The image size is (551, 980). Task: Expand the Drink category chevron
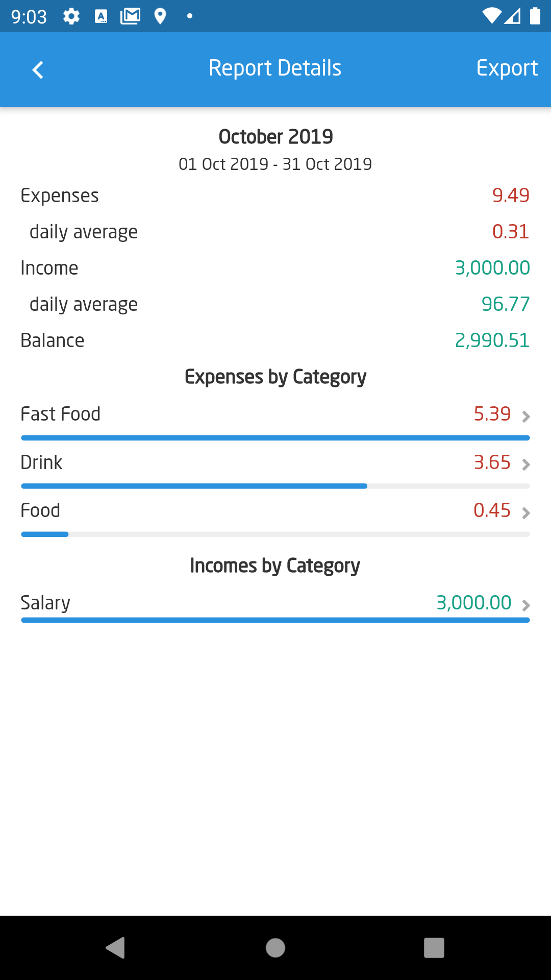coord(526,464)
